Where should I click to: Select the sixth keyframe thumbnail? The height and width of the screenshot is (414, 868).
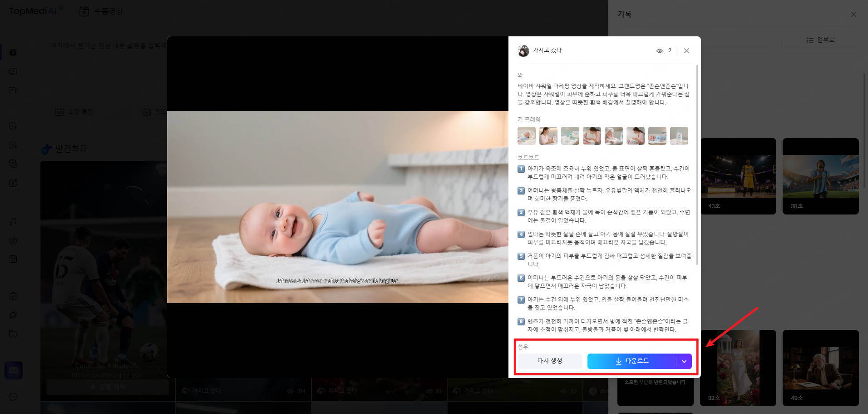pyautogui.click(x=636, y=136)
